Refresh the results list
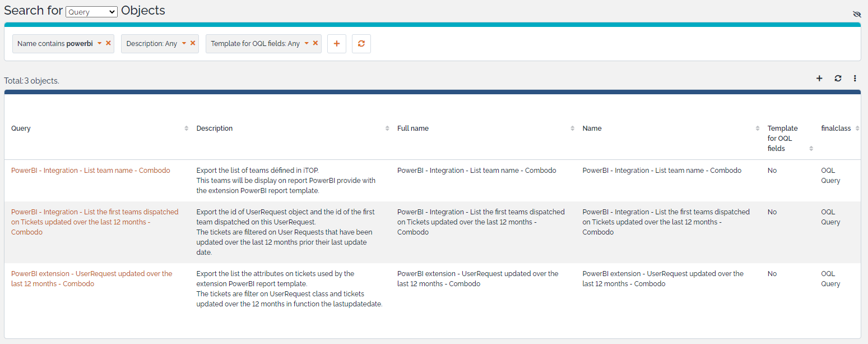868x344 pixels. 838,79
